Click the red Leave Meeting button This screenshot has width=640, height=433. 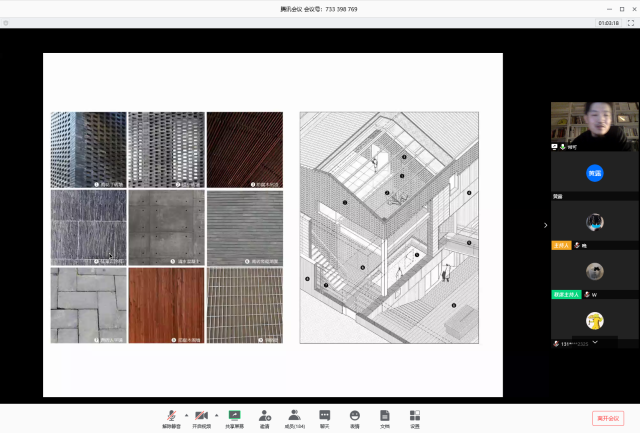pyautogui.click(x=607, y=418)
